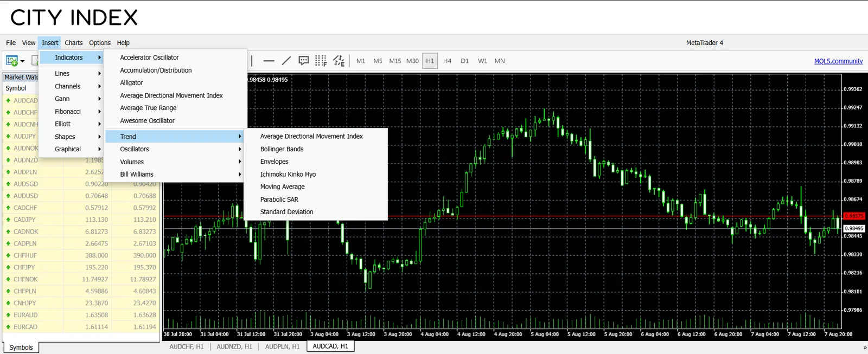Viewport: 868px width, 354px height.
Task: Expand the Elliott submenu
Action: coord(72,124)
